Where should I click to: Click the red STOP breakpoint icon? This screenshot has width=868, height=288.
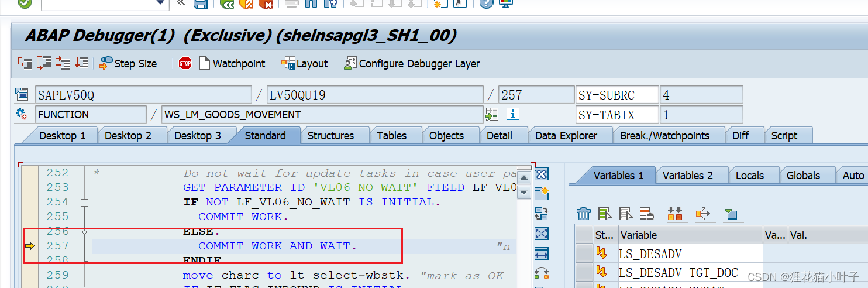pos(185,63)
